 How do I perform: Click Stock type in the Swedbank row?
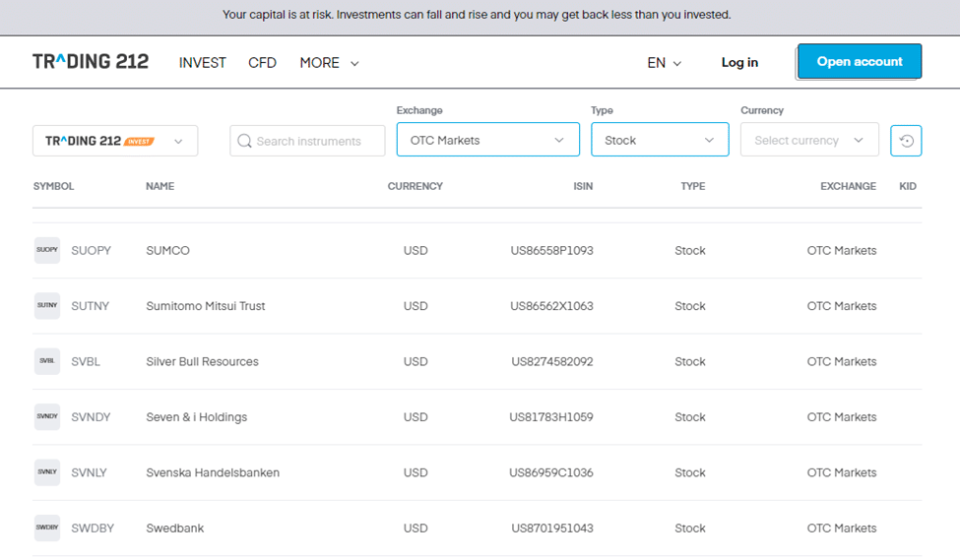690,529
